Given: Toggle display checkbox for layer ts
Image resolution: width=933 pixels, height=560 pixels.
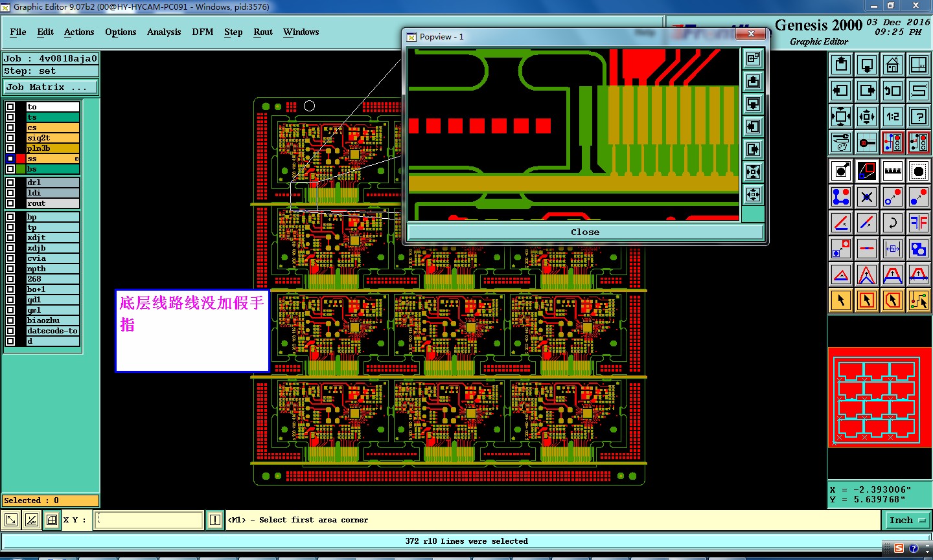Looking at the screenshot, I should (x=10, y=117).
